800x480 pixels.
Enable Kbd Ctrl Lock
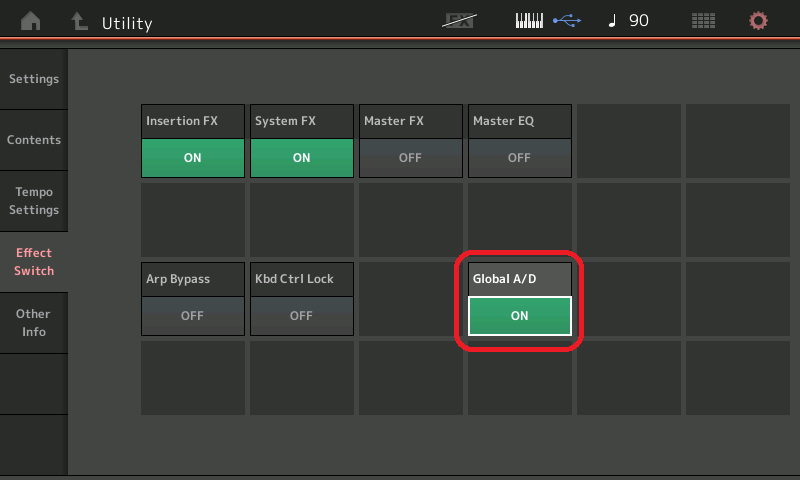[301, 315]
